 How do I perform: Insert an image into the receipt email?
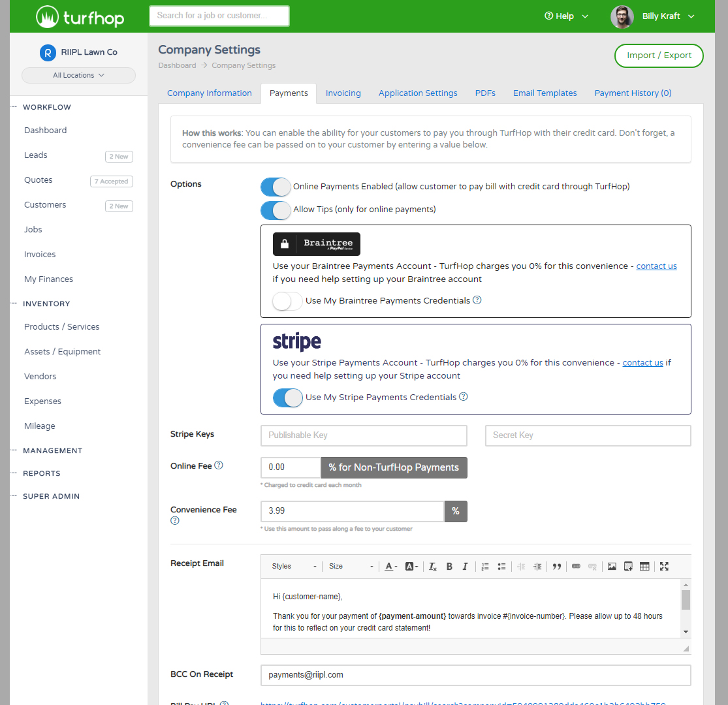(x=612, y=567)
